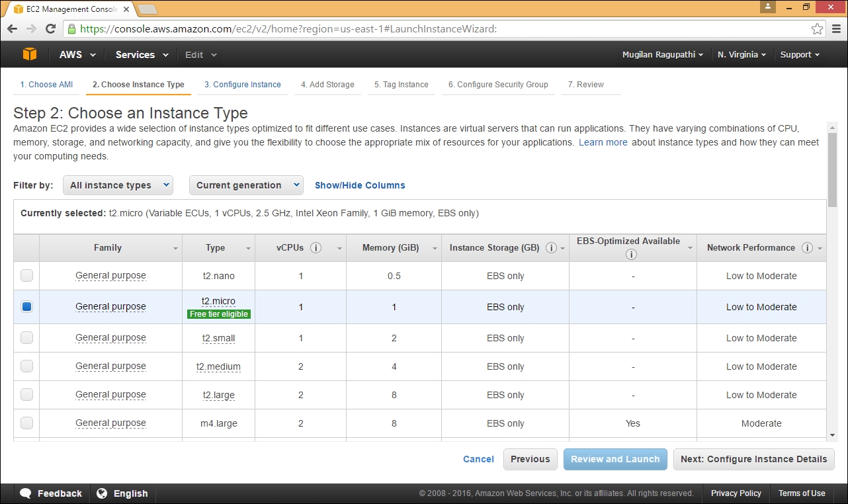Go to 1. Choose AMI step
Image resolution: width=848 pixels, height=504 pixels.
[46, 85]
